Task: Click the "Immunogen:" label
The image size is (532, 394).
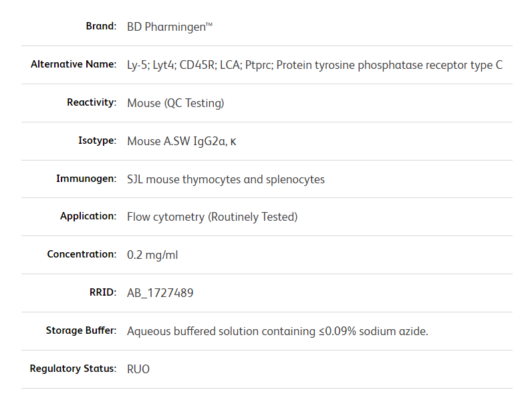Action: pyautogui.click(x=86, y=179)
